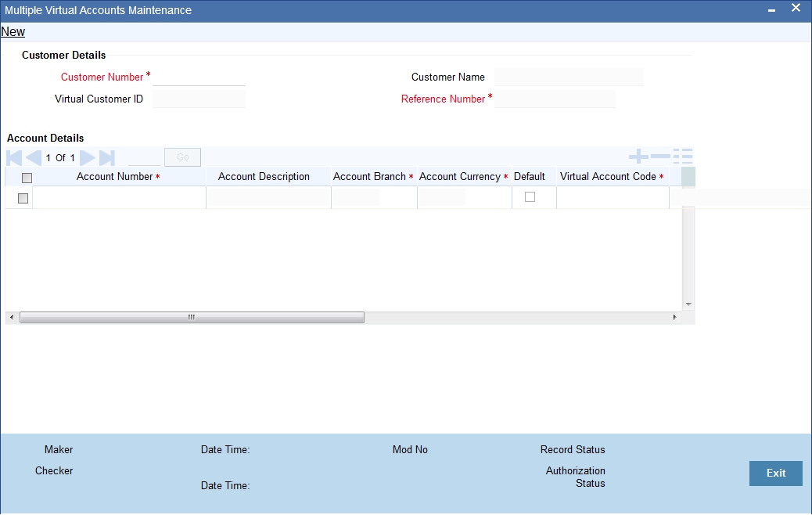Click the horizontal scrollbar left arrow
Image resolution: width=812 pixels, height=515 pixels.
12,317
